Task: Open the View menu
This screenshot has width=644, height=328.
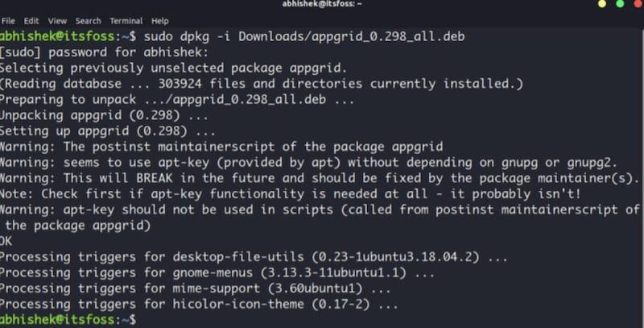Action: [57, 21]
